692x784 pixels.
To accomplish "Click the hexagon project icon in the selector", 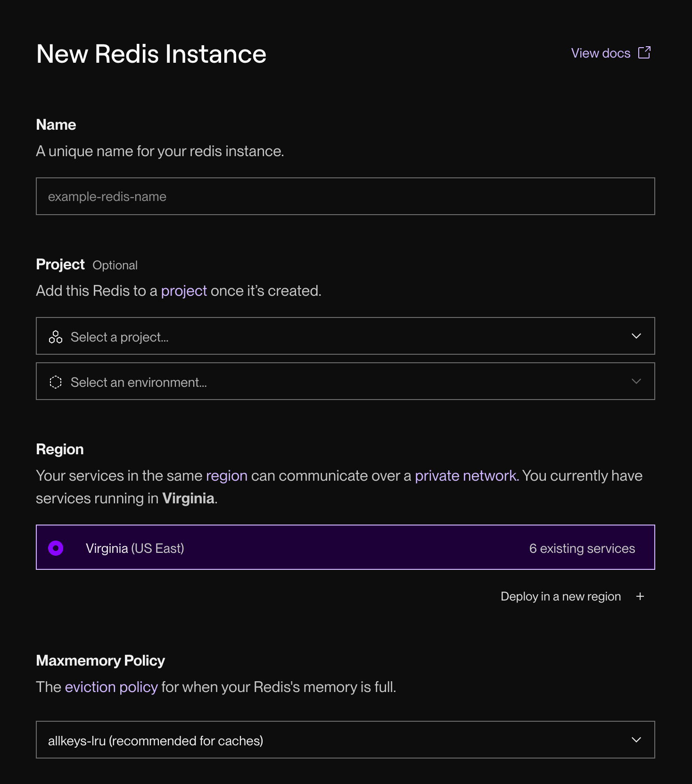I will [x=56, y=337].
